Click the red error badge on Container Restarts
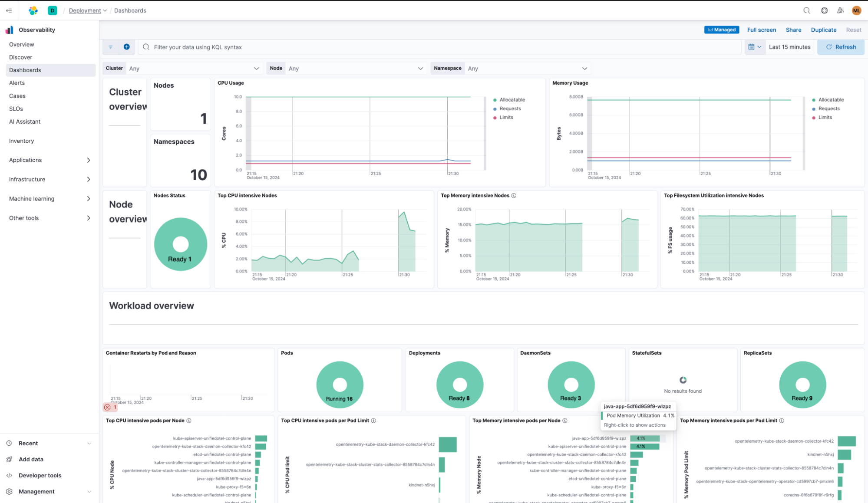Viewport: 868px width, 503px height. [110, 407]
